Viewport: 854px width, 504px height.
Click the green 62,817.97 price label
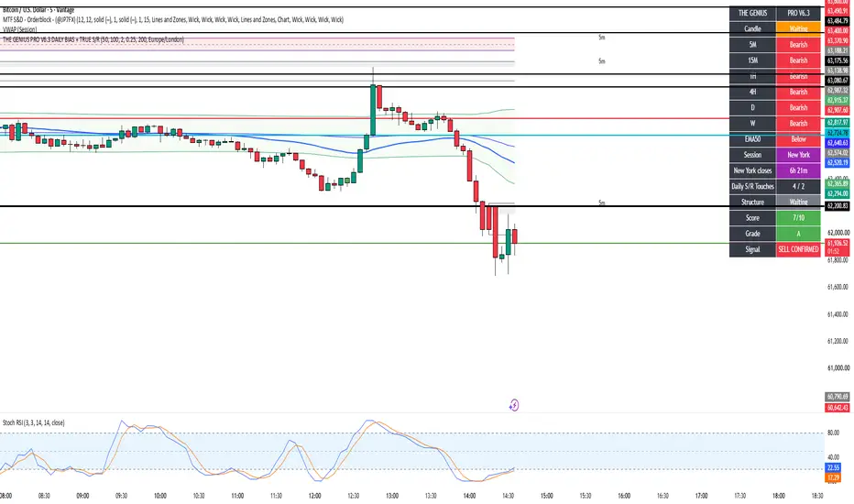click(838, 123)
